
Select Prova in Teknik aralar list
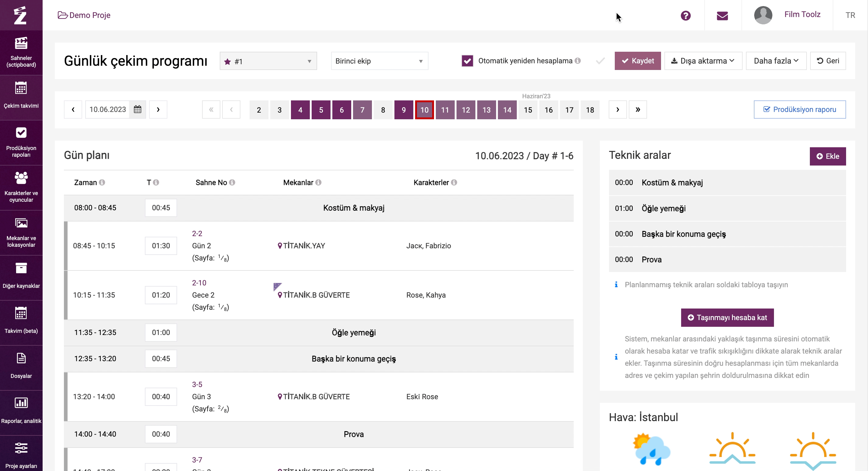pos(727,260)
